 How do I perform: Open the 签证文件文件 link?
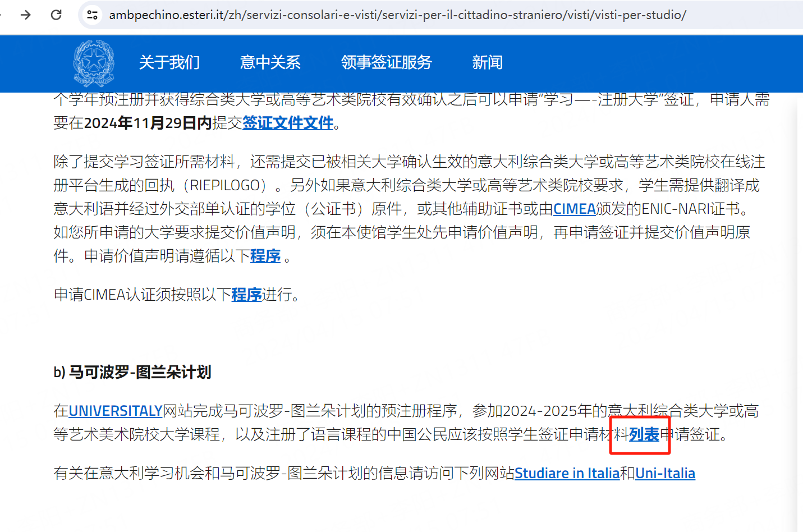pyautogui.click(x=288, y=123)
